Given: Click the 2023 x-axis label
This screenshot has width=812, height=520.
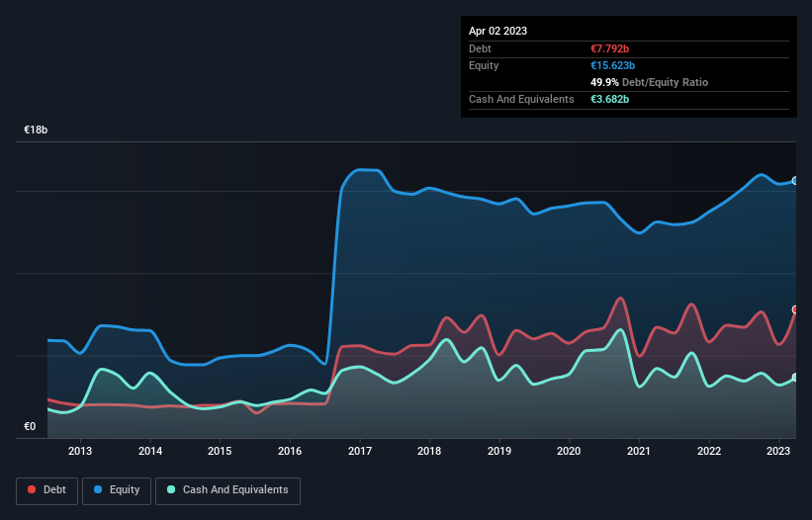Looking at the screenshot, I should [778, 451].
